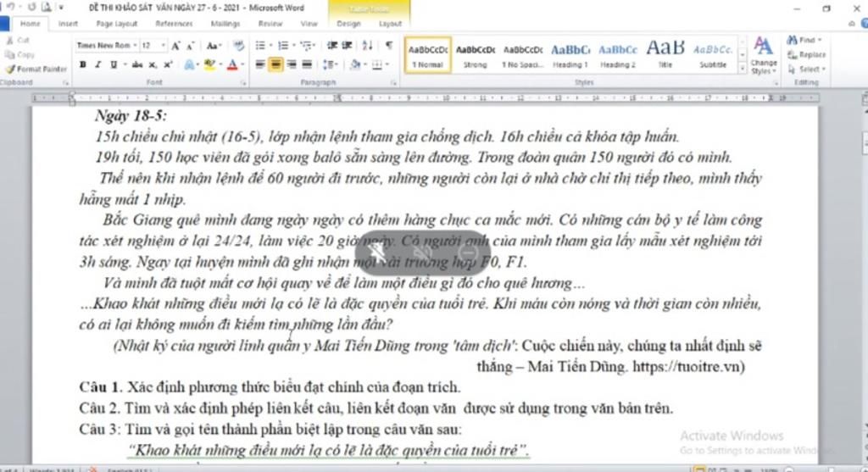Switch to References tab
The width and height of the screenshot is (868, 472).
174,24
